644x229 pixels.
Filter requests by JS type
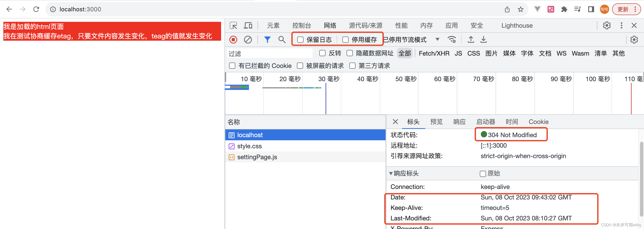(x=458, y=53)
